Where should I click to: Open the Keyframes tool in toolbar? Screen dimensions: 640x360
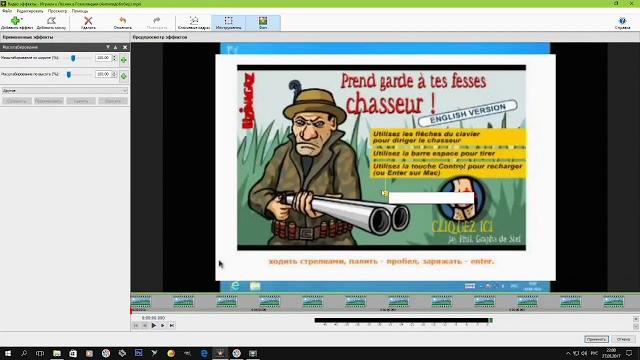[194, 22]
